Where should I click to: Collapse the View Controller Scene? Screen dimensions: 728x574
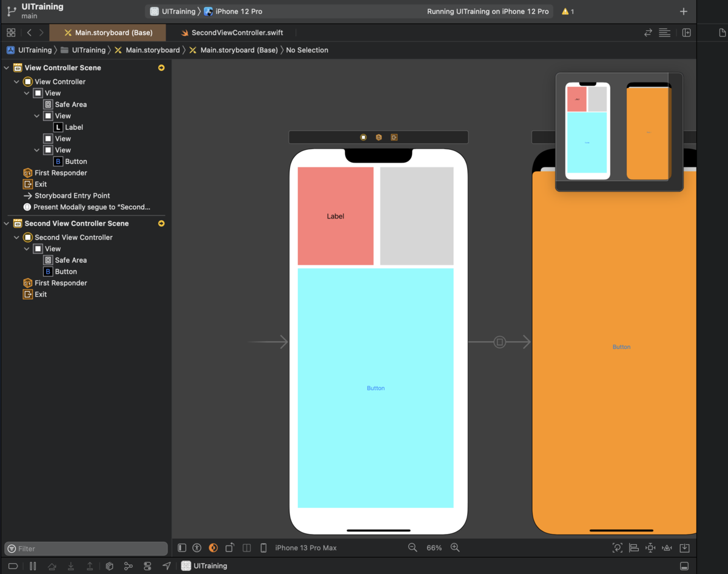click(6, 68)
